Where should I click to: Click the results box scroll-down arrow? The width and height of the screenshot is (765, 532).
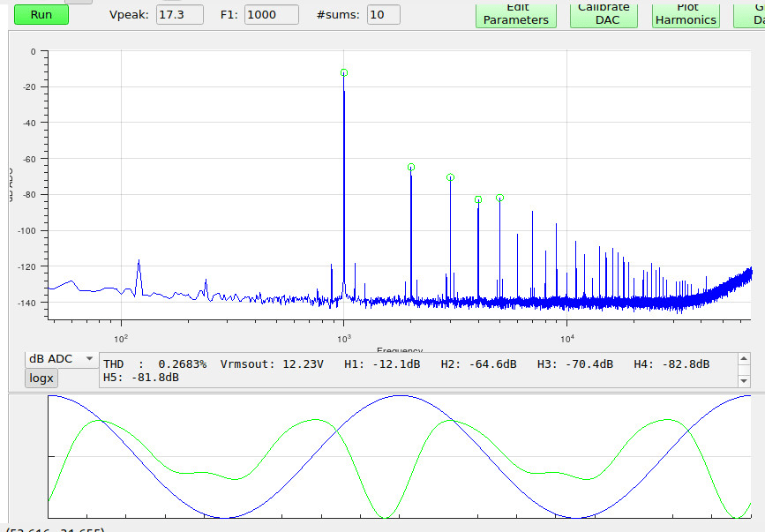pyautogui.click(x=744, y=381)
